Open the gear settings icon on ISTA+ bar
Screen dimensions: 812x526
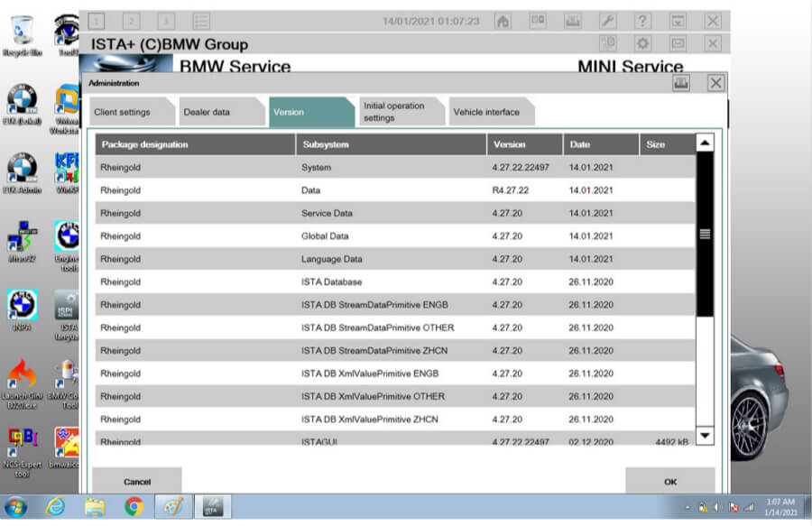pos(642,43)
